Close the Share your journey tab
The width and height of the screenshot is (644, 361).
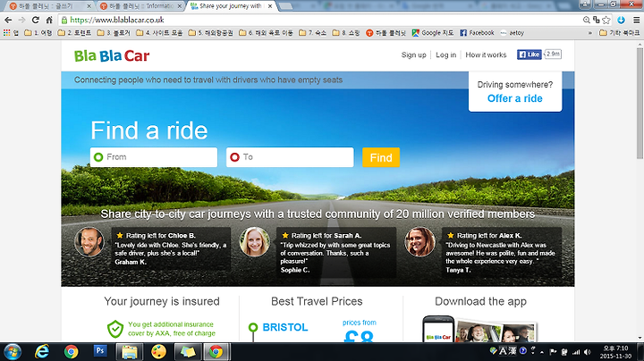pyautogui.click(x=270, y=6)
